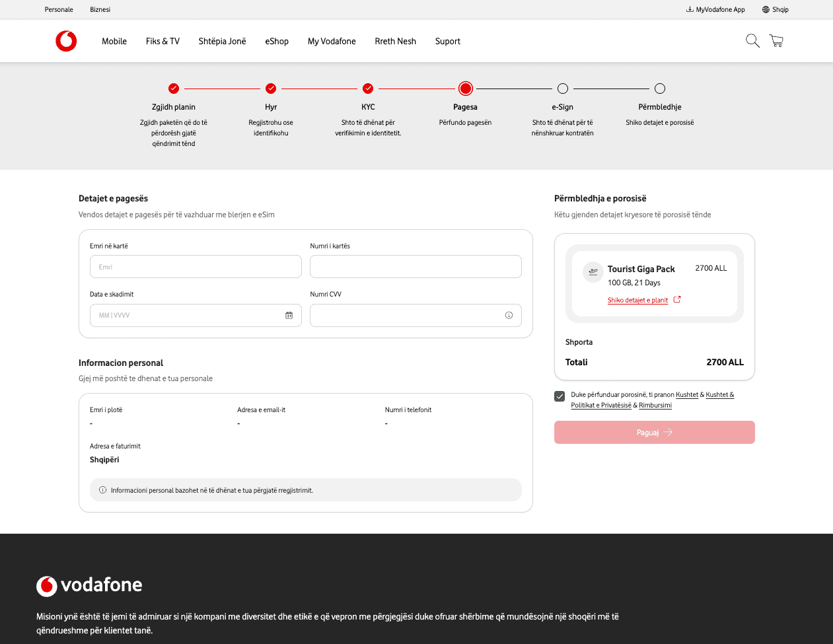Screen dimensions: 833x644
Task: Open the My Vodafone menu
Action: pyautogui.click(x=332, y=41)
